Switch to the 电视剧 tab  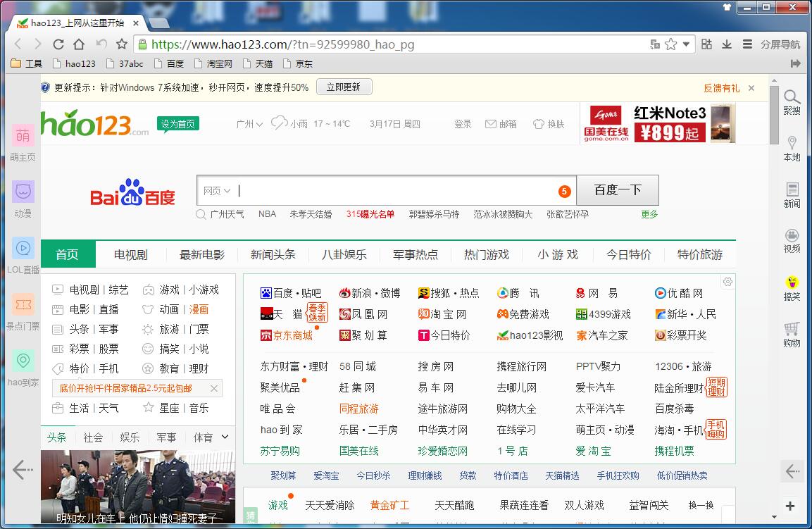(130, 254)
